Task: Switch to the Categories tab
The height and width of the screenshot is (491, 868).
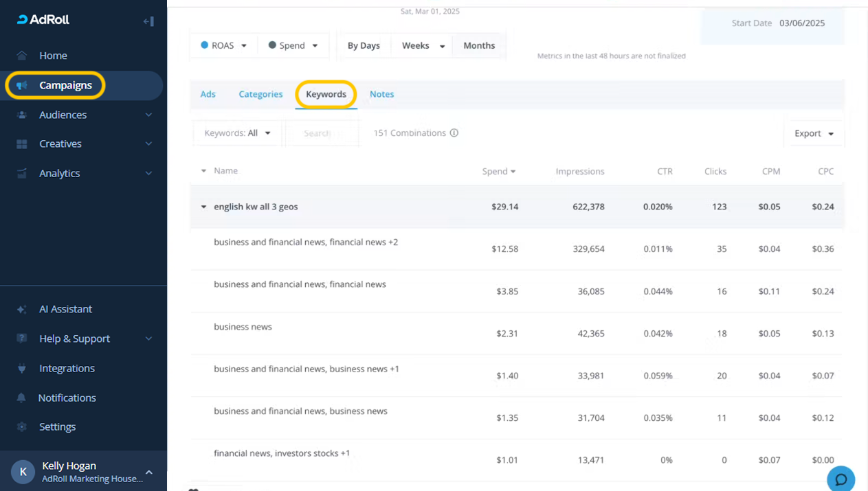Action: point(260,95)
